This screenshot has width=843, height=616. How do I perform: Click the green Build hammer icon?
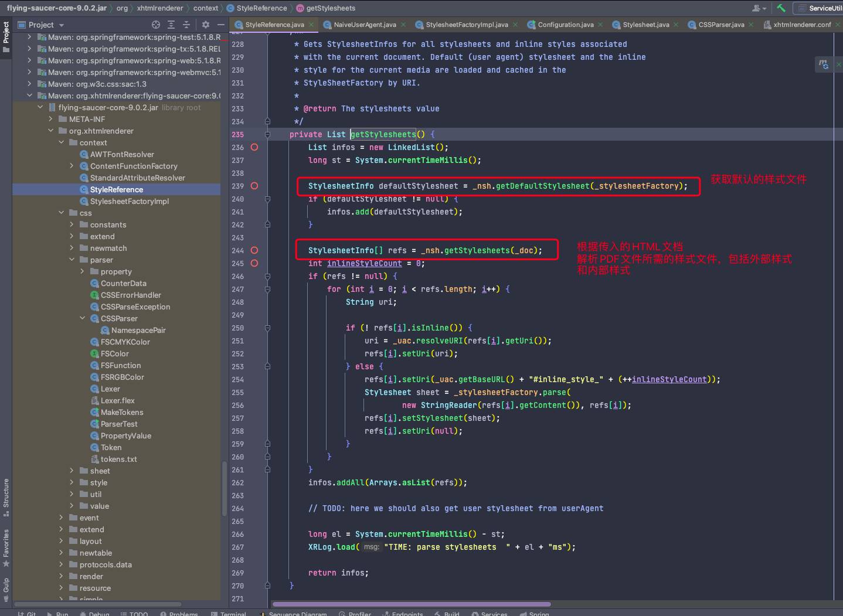[781, 8]
